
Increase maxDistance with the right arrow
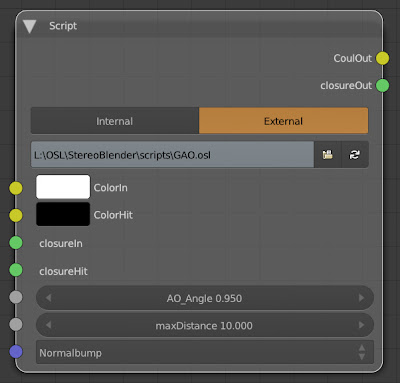tap(361, 325)
